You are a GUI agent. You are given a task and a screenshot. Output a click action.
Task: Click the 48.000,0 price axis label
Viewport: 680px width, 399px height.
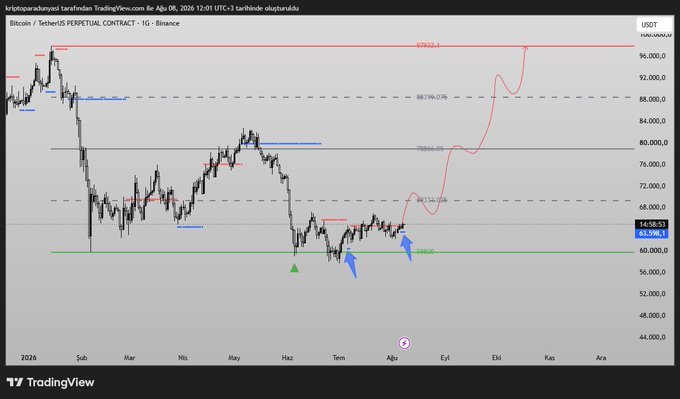click(x=652, y=316)
